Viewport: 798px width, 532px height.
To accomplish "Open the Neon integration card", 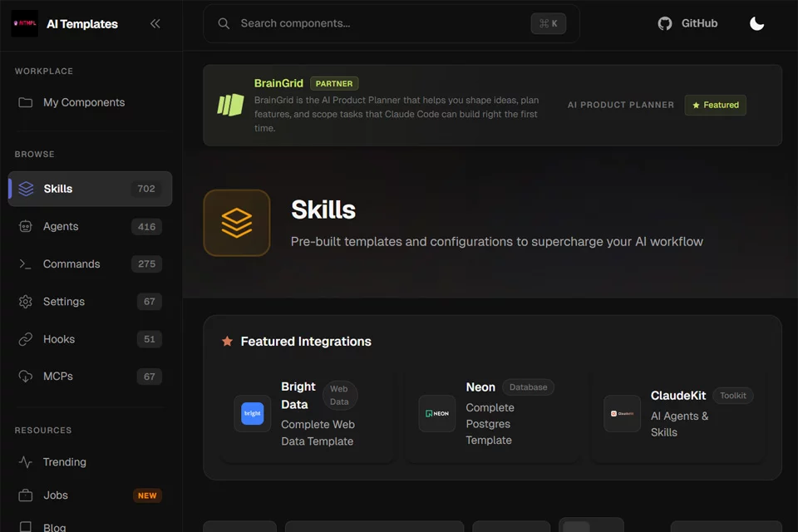I will pyautogui.click(x=492, y=414).
